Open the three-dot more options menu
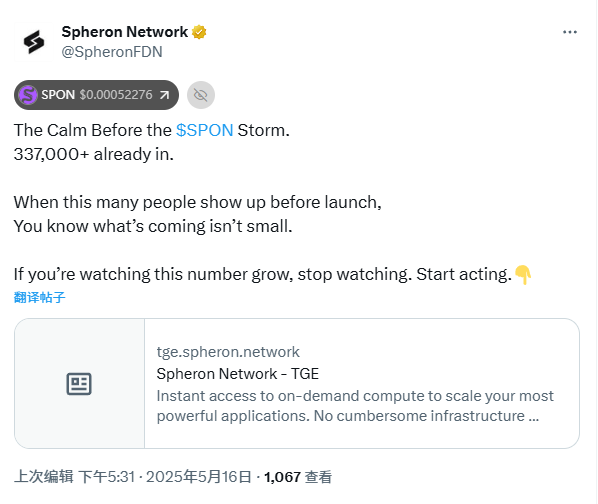 tap(570, 32)
